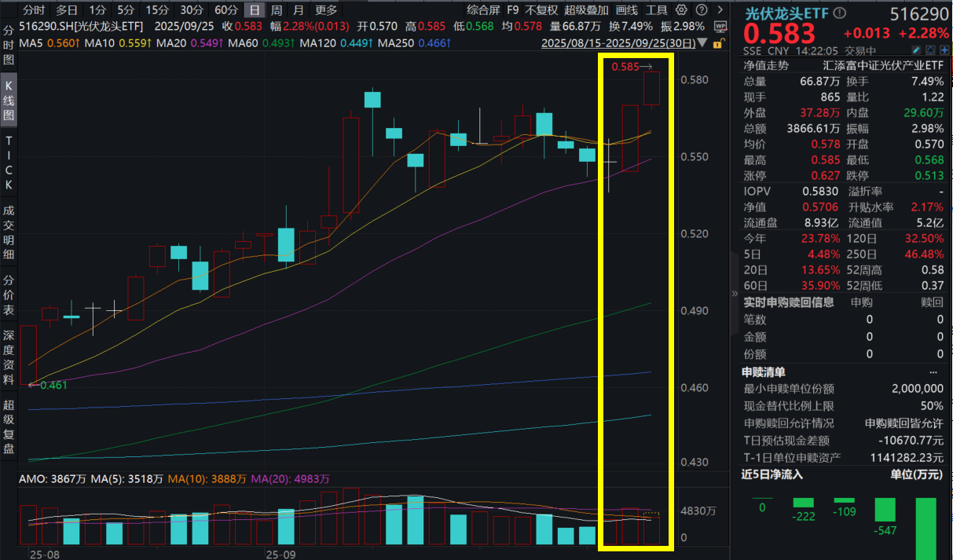Click the latest candlestick in the highlighted region
The image size is (953, 560).
651,86
